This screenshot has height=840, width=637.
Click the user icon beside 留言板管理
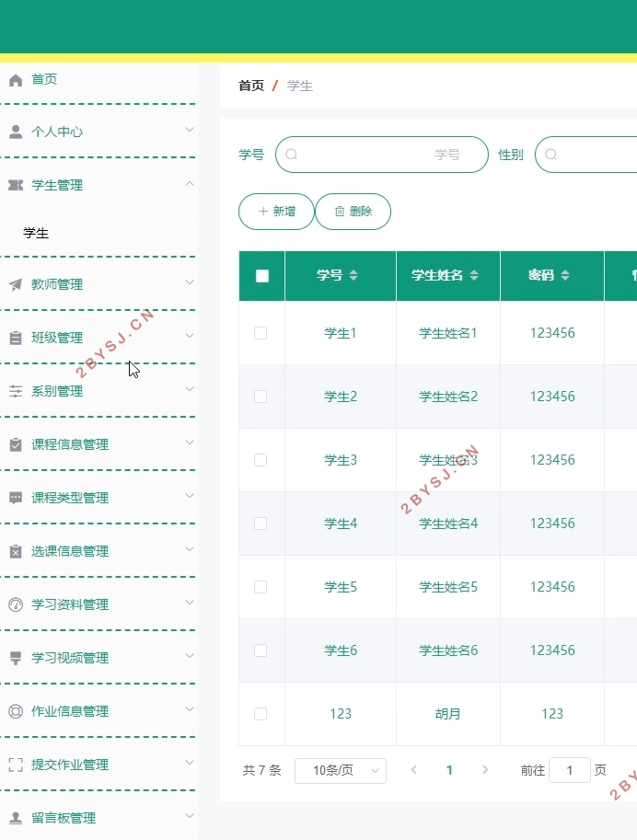click(16, 818)
